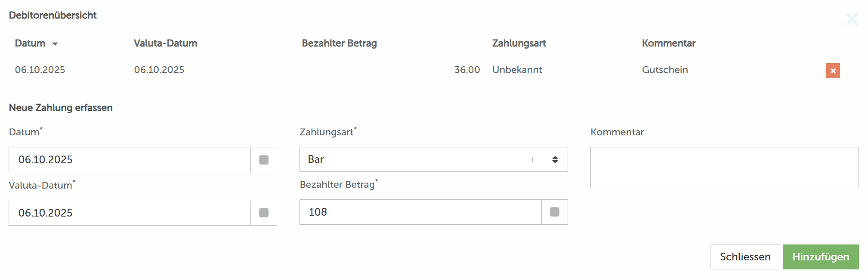Focus the Valuta-Datum input in Neue Zahlung
868x278 pixels.
pos(130,213)
